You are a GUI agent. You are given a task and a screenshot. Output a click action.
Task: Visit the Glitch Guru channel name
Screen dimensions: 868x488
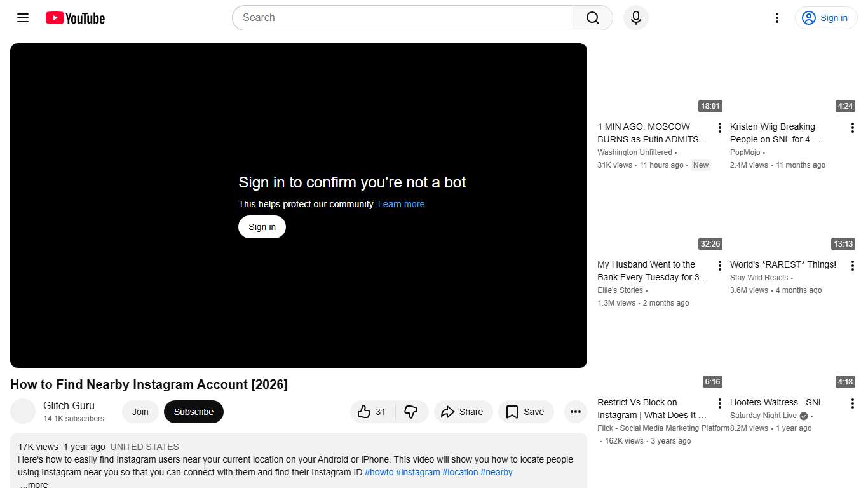click(69, 405)
